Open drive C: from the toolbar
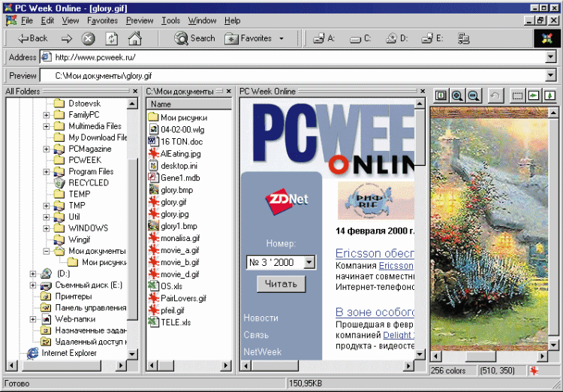 point(360,38)
